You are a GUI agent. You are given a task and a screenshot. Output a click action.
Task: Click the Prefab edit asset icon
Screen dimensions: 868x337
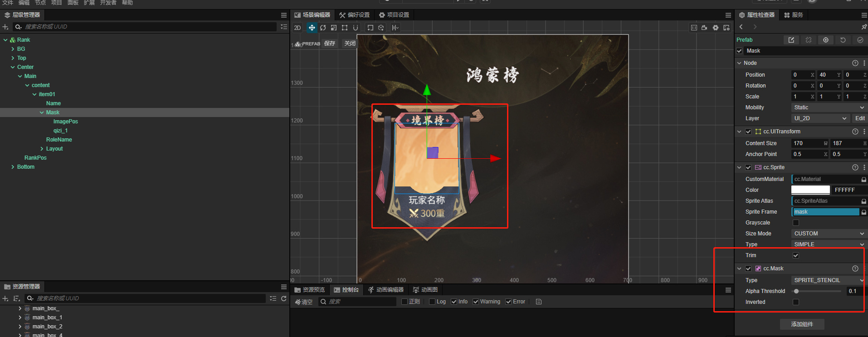point(791,40)
